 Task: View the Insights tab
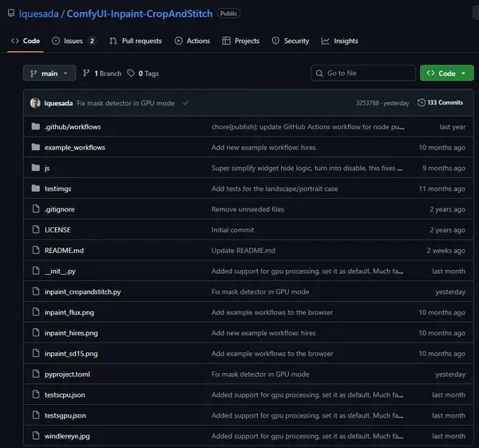339,41
